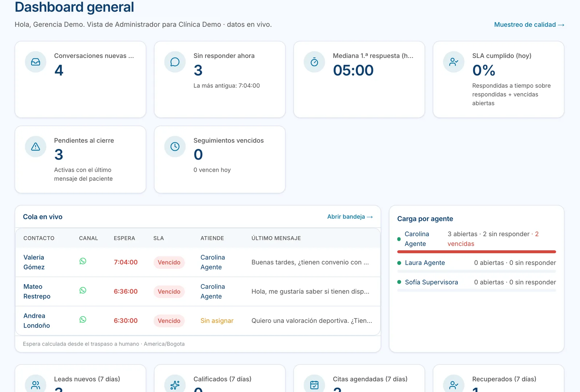Click the clock icon for Seguimientos vencidos

point(175,147)
